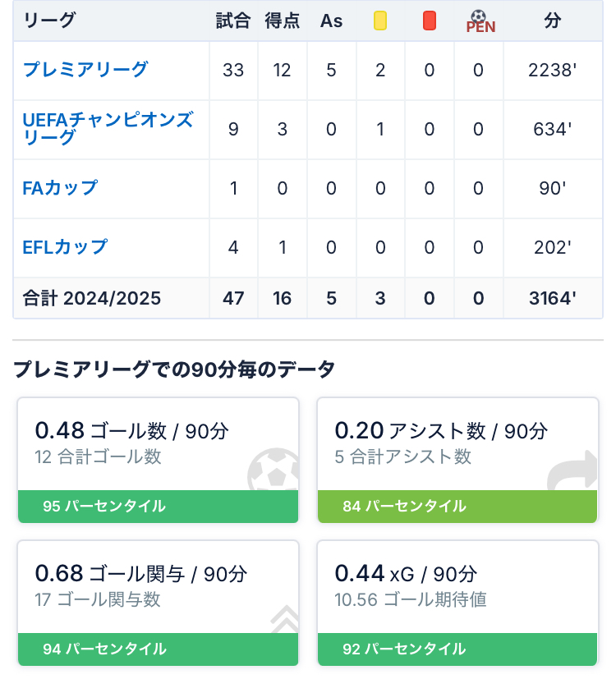Click soccer ball icon in goals card
Screen dimensions: 616x679
coord(273,473)
